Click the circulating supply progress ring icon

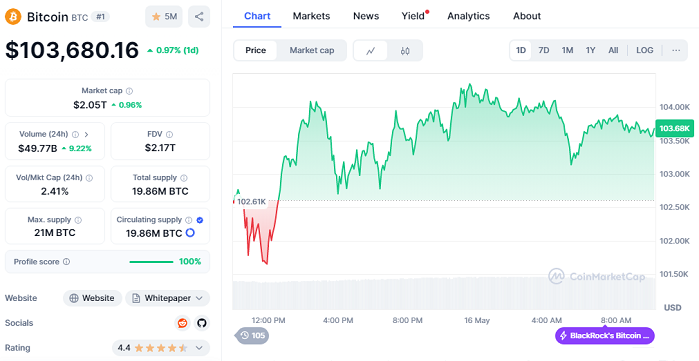190,233
